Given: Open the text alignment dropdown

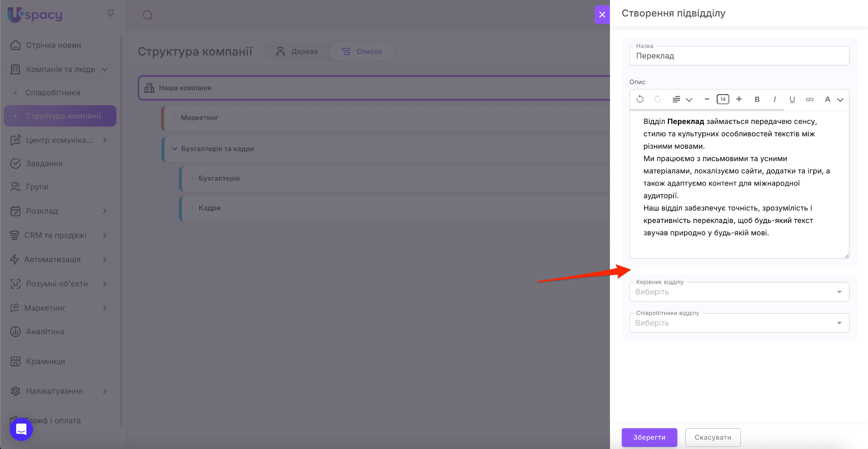Looking at the screenshot, I should click(682, 99).
